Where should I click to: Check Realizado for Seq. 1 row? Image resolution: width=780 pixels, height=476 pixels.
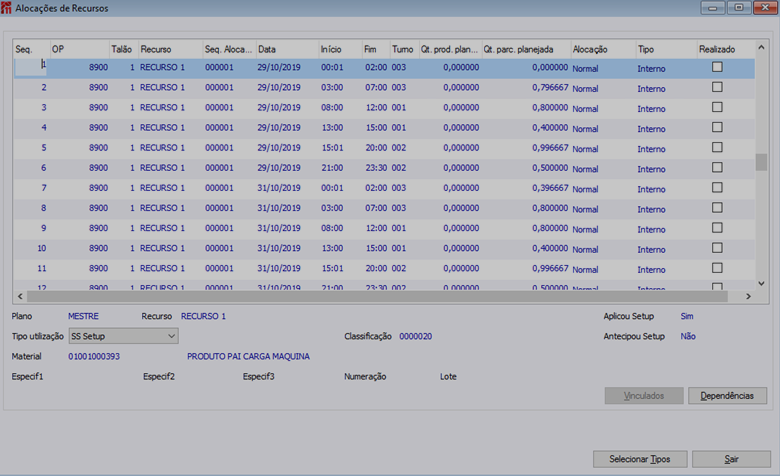pyautogui.click(x=717, y=67)
